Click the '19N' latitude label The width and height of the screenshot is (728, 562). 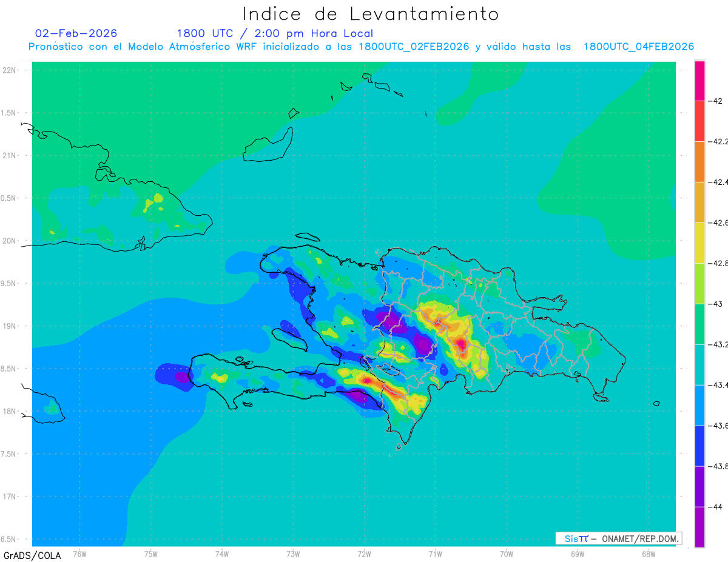click(x=10, y=326)
